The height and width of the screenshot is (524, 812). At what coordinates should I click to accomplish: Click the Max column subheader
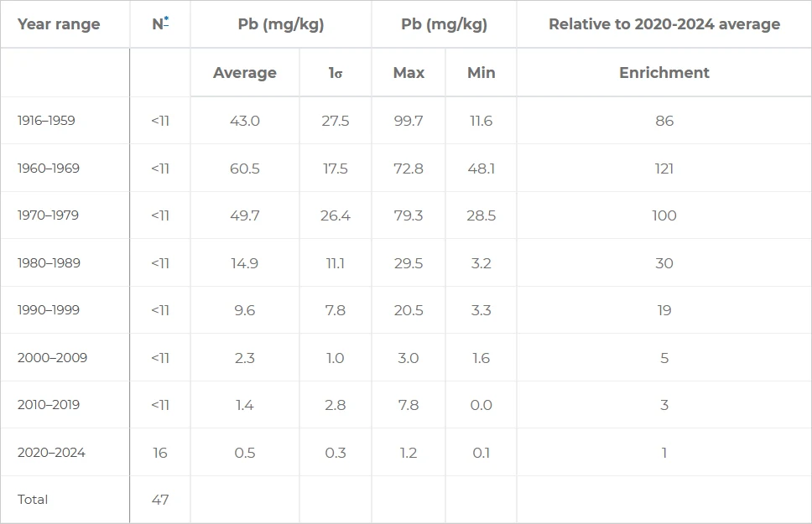pyautogui.click(x=409, y=73)
